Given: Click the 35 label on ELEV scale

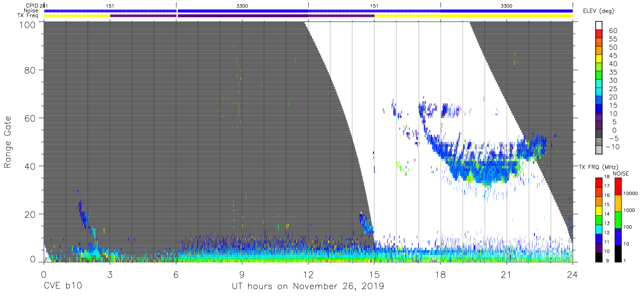Looking at the screenshot, I should click(x=614, y=72).
